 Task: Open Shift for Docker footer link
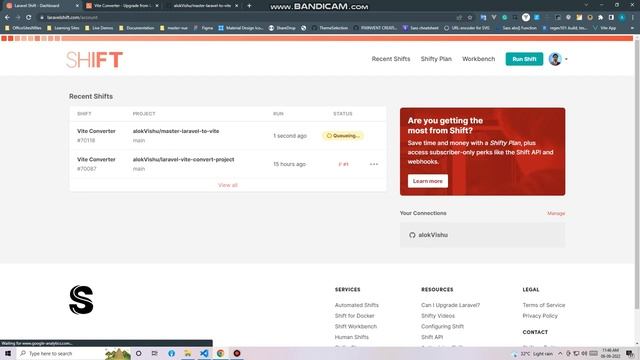[354, 316]
